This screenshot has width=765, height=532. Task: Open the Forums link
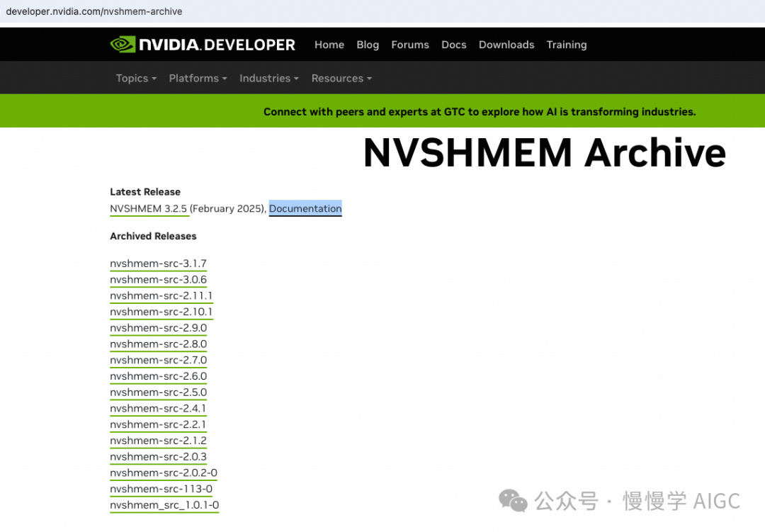[410, 45]
